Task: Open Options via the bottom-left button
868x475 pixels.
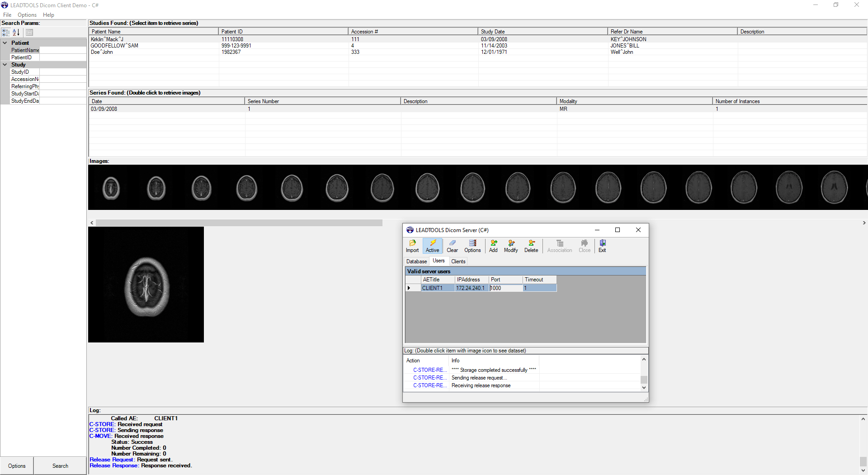Action: (16, 465)
